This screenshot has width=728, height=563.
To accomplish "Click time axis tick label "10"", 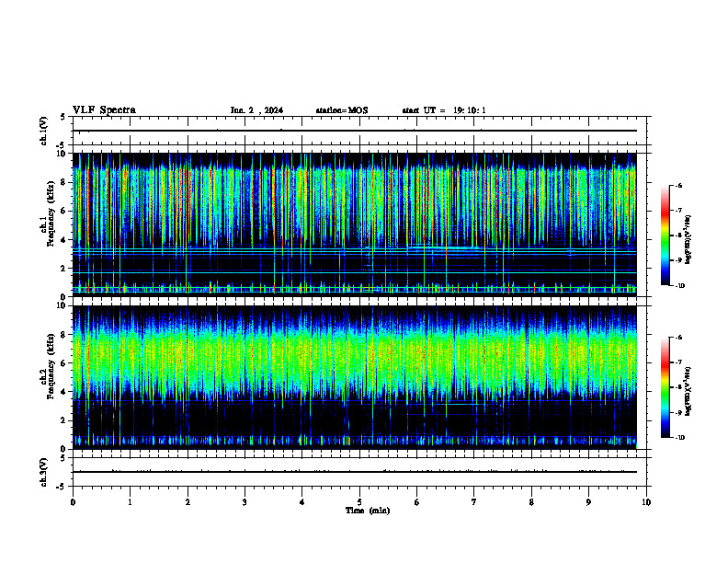I will pyautogui.click(x=646, y=502).
